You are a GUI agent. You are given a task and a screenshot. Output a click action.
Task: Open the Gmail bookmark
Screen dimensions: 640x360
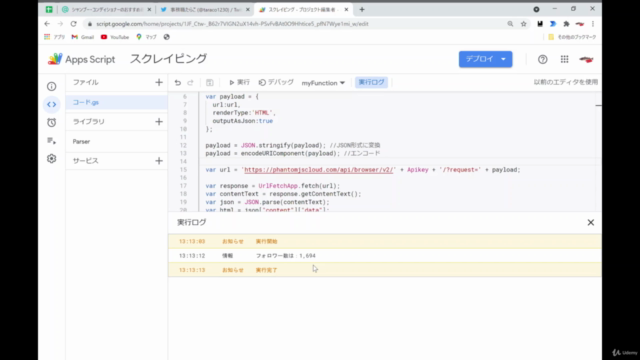(x=82, y=37)
